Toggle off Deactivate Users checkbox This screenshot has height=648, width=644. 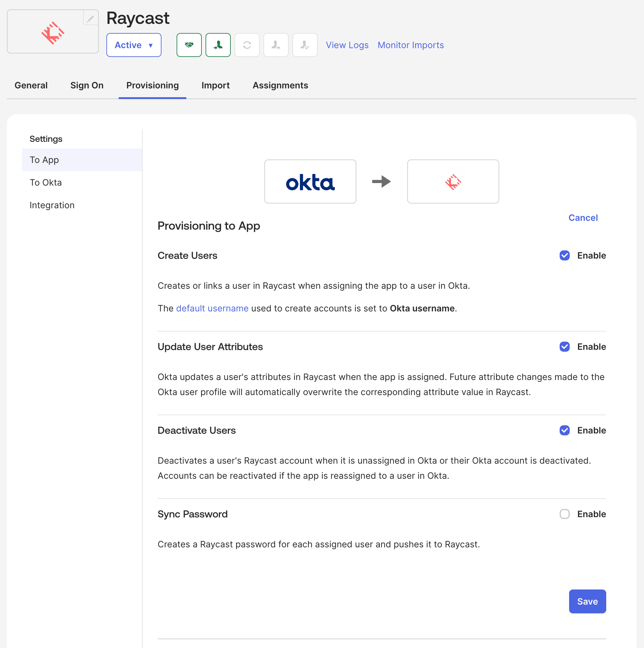tap(564, 430)
